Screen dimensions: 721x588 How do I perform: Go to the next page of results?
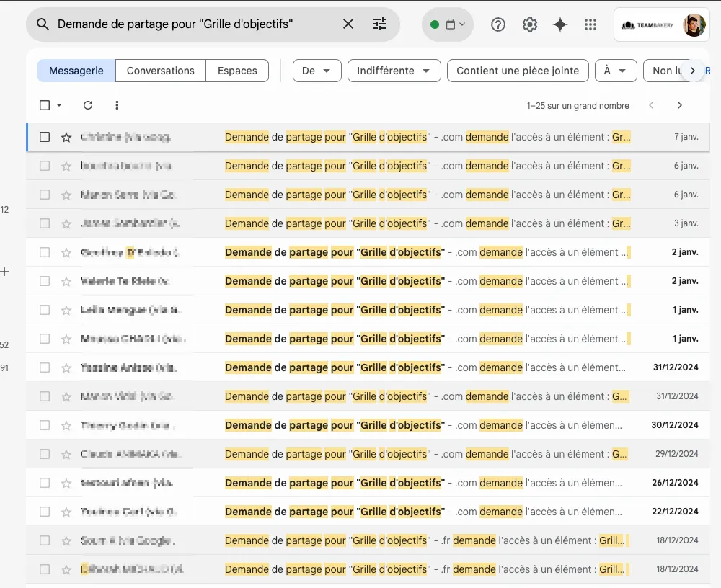(680, 105)
